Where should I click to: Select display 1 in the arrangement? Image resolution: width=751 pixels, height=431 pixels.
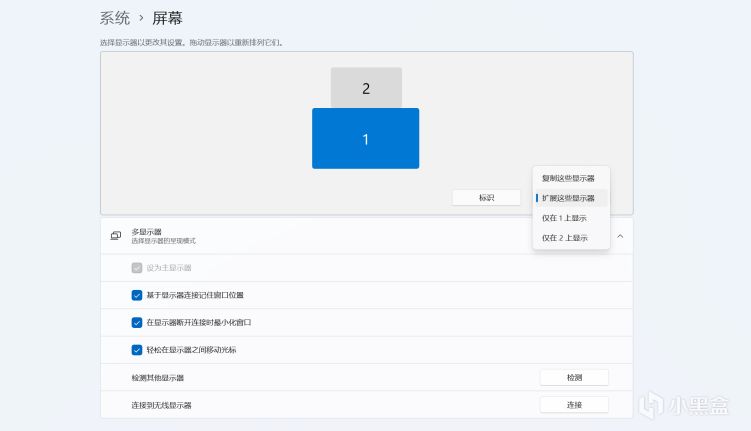365,138
